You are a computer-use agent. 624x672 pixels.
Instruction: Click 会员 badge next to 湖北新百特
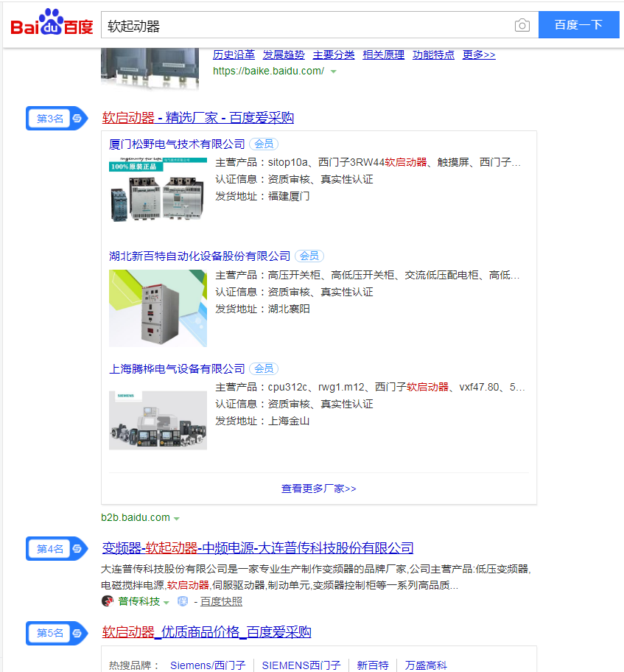point(309,256)
